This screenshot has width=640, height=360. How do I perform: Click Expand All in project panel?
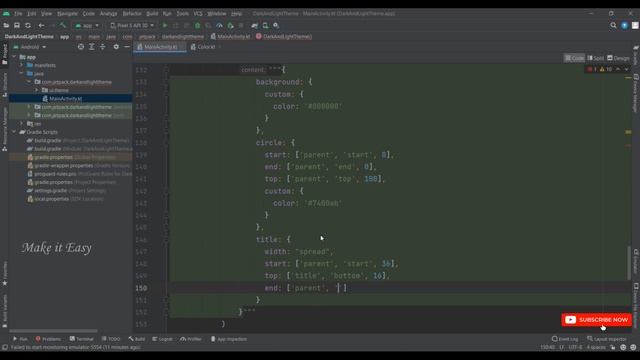tap(92, 47)
